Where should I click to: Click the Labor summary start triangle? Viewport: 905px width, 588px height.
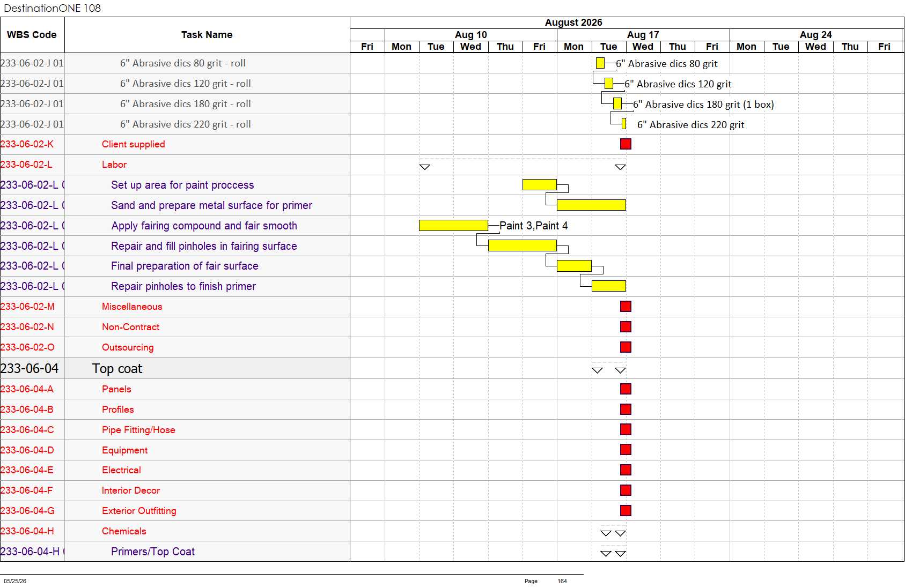pos(424,167)
